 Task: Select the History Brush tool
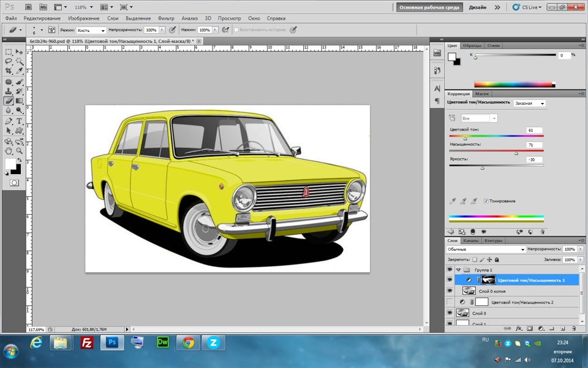[19, 91]
